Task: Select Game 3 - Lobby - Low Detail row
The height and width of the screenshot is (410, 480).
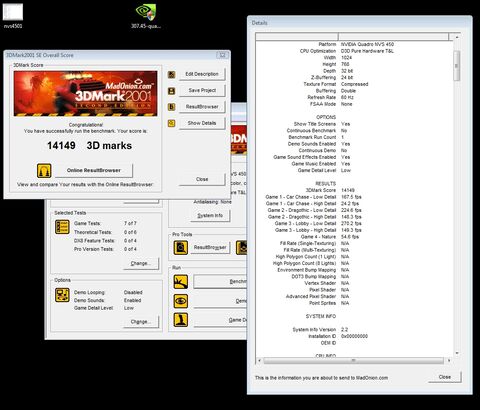Action: point(354,223)
